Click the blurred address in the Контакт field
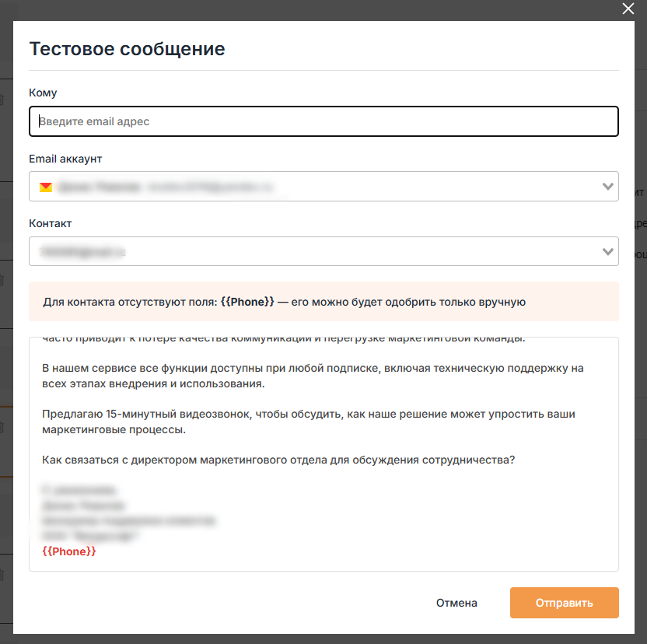 coord(84,252)
